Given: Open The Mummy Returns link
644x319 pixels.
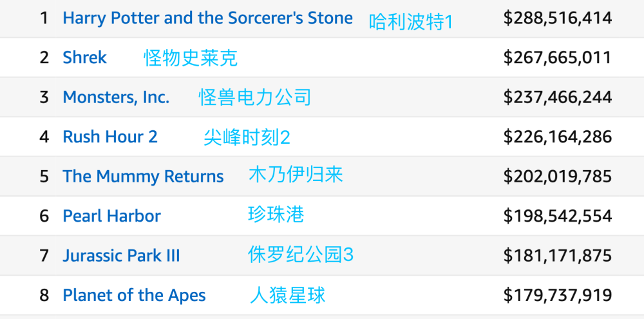Looking at the screenshot, I should pos(143,177).
